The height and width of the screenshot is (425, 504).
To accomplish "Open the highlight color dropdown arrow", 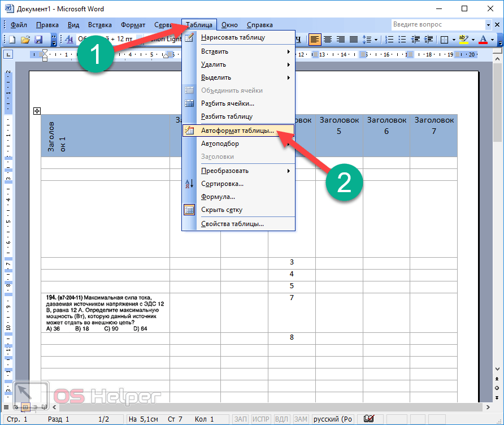I will click(x=472, y=40).
